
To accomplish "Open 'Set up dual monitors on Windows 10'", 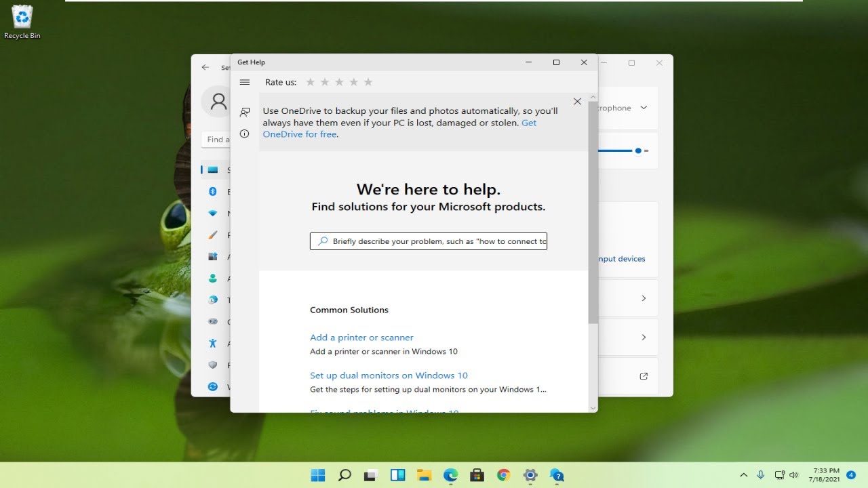I will click(389, 375).
